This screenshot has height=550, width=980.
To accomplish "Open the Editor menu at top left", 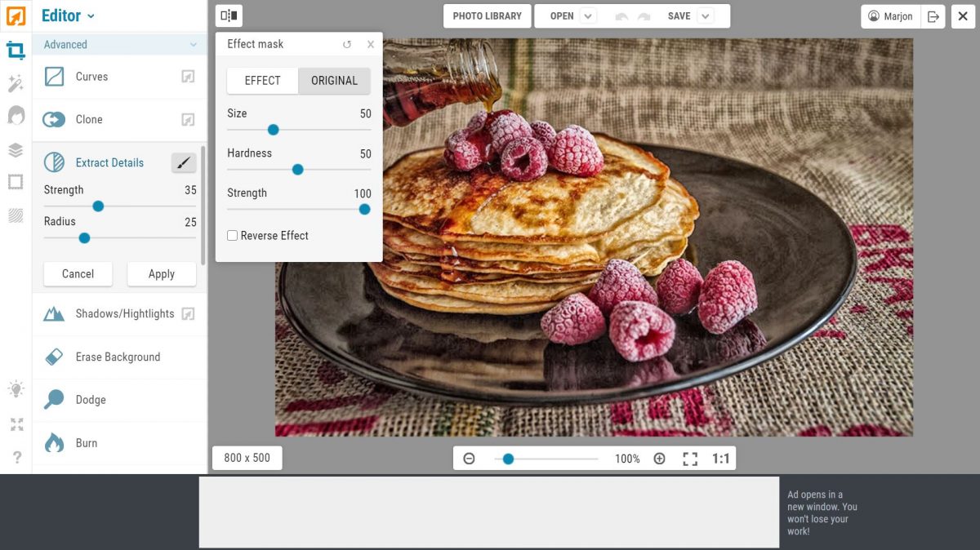I will (68, 16).
